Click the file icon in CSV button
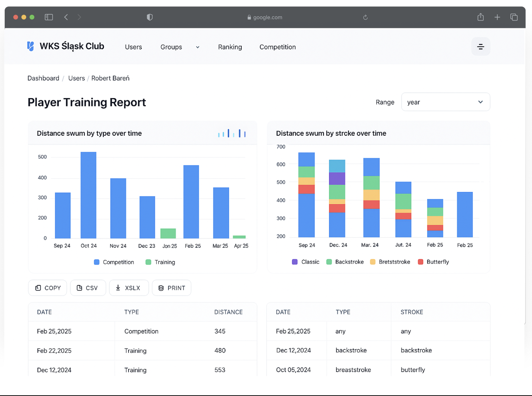 tap(79, 288)
